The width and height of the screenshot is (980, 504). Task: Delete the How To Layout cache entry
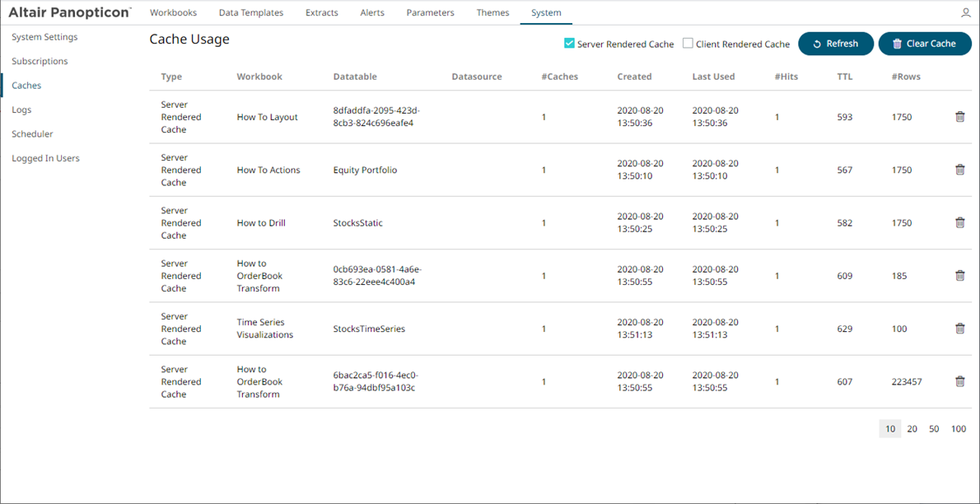pyautogui.click(x=959, y=117)
